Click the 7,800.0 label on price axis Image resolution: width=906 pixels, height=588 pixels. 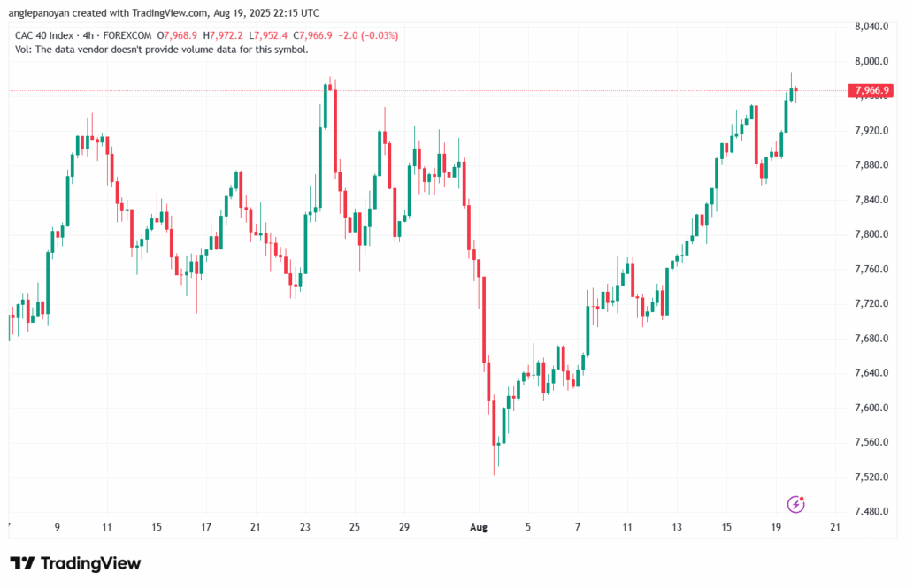pyautogui.click(x=871, y=234)
